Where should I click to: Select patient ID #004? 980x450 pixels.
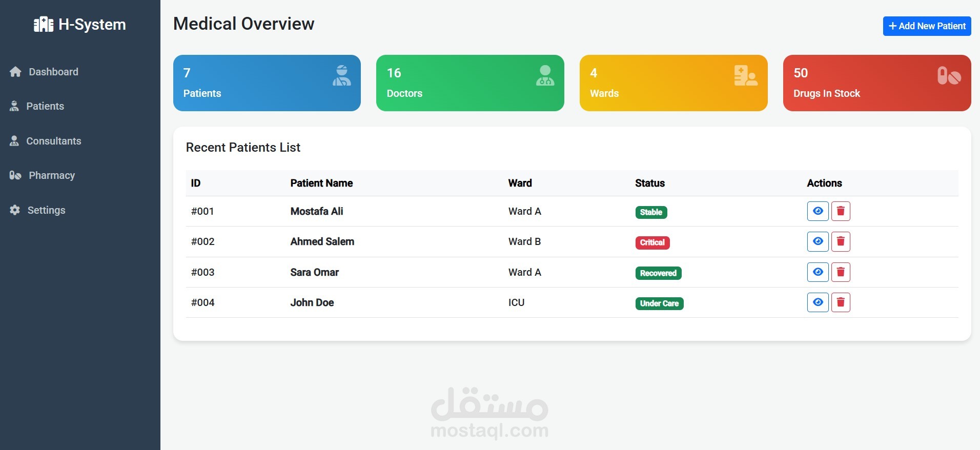click(x=202, y=302)
